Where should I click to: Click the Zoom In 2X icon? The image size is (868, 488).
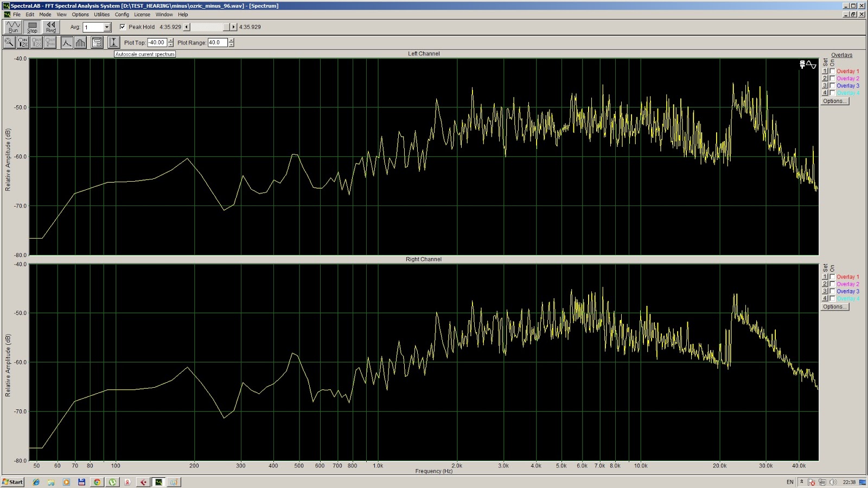[23, 42]
